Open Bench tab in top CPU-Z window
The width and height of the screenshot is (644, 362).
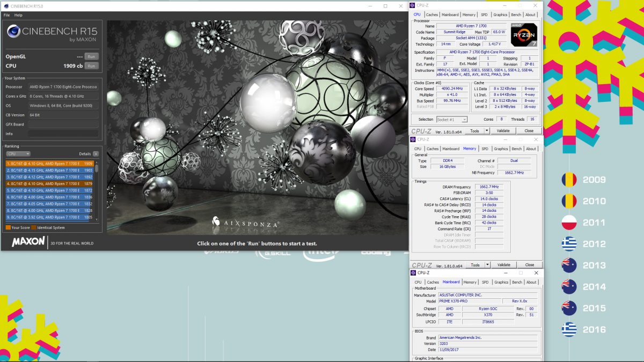pyautogui.click(x=516, y=15)
